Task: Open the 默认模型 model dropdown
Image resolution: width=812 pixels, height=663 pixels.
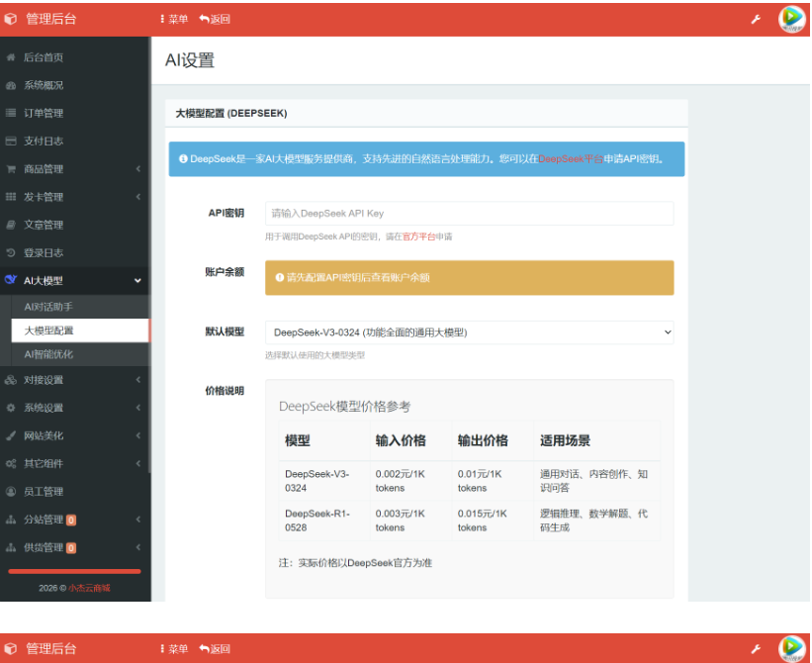Action: pos(467,331)
